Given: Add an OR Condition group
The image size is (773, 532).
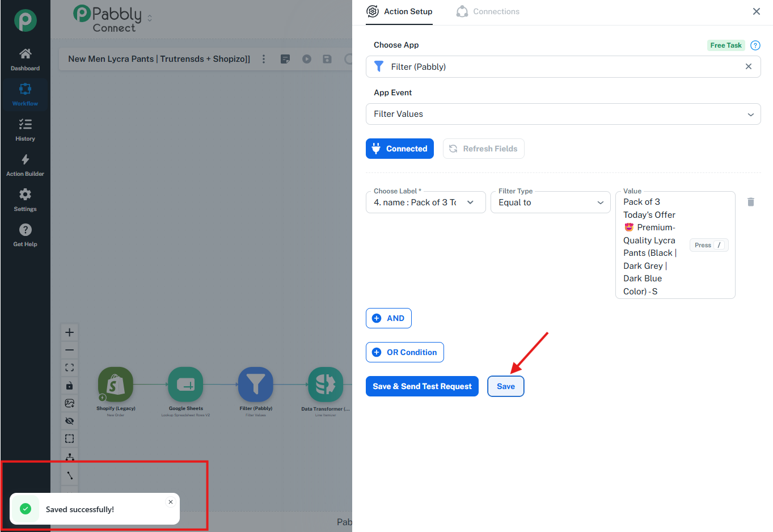Looking at the screenshot, I should [x=405, y=352].
